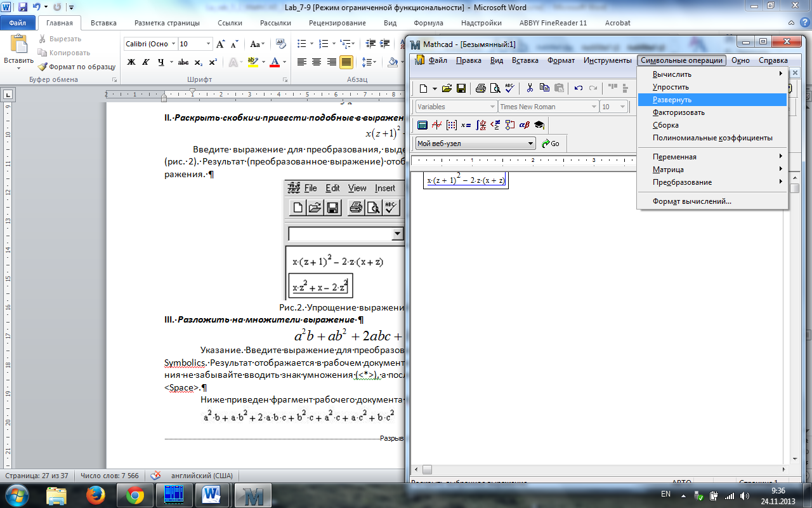The width and height of the screenshot is (812, 508).
Task: Choose Развернуть in Symbolics menu
Action: (712, 100)
